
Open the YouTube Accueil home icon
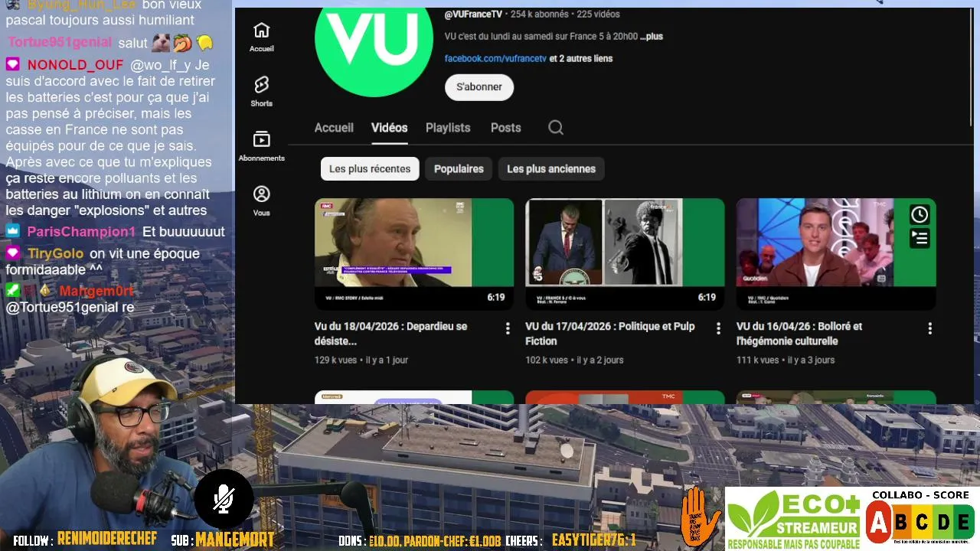point(261,31)
